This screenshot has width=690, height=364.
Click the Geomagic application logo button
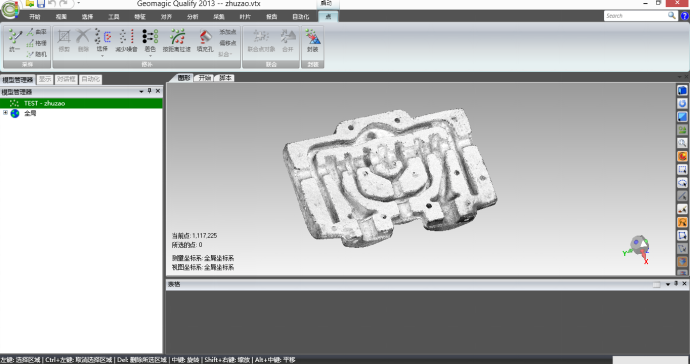(x=10, y=10)
